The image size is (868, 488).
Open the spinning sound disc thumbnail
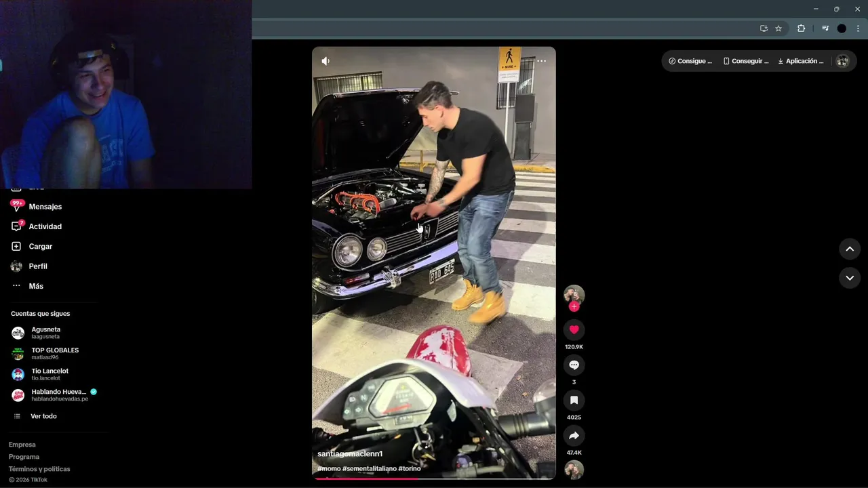[x=574, y=470]
